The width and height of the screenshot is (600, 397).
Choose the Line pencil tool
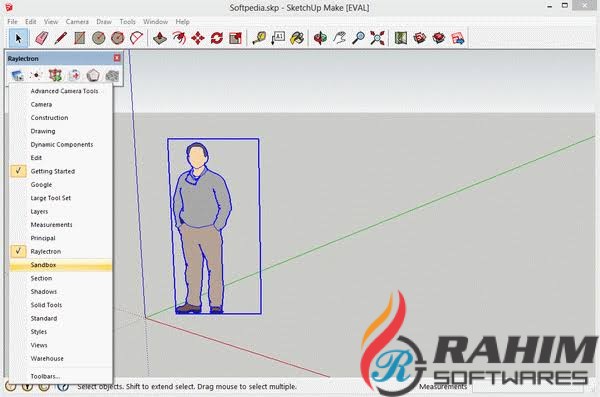click(60, 38)
